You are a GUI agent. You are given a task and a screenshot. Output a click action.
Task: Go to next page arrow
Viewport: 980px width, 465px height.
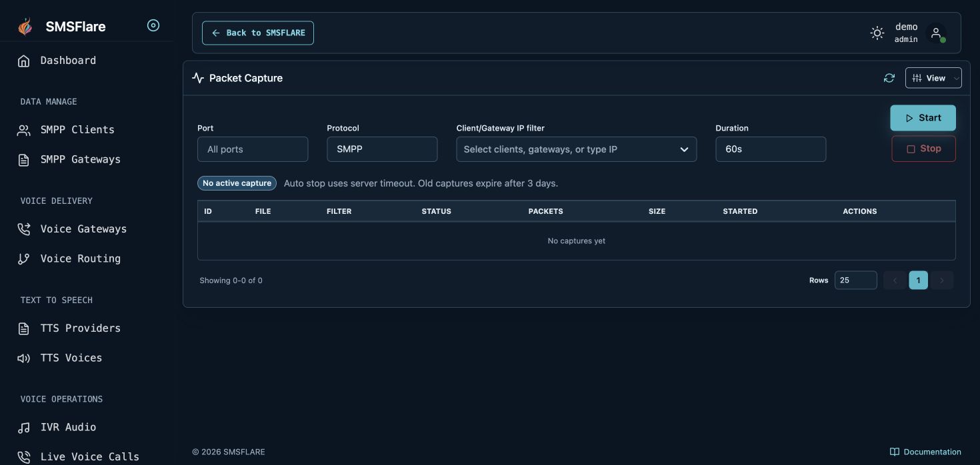click(942, 280)
